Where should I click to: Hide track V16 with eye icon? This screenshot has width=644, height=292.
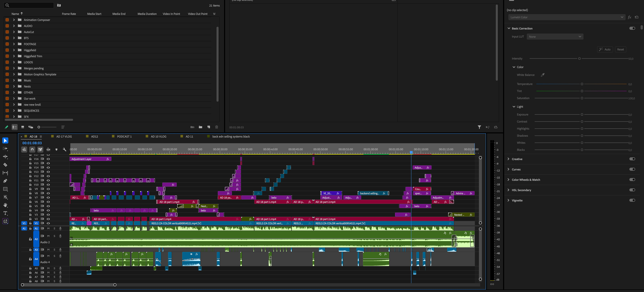tap(48, 159)
